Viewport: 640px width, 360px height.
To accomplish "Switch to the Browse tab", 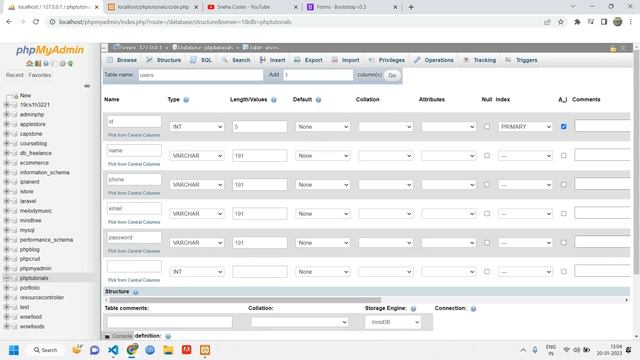I will pos(122,60).
